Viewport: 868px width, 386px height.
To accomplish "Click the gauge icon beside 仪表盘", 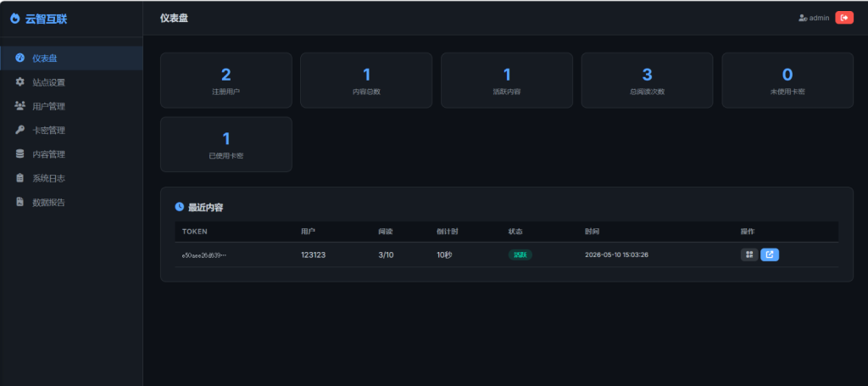I will coord(20,58).
